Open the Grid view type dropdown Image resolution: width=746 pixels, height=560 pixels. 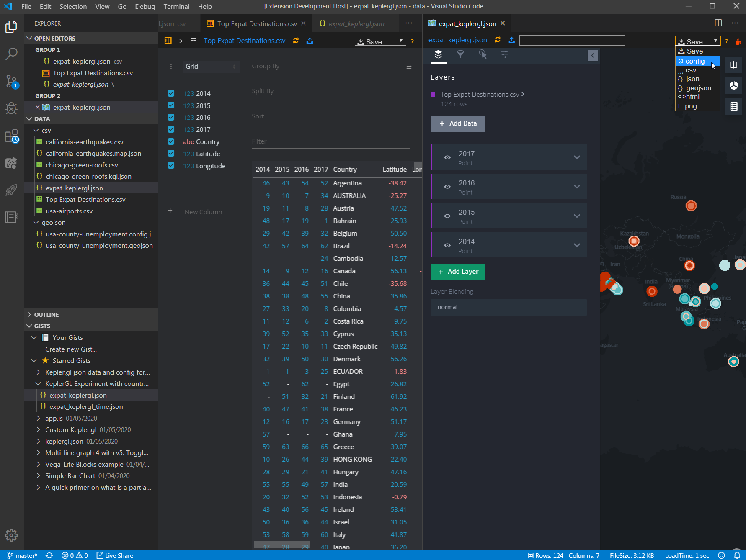[x=211, y=66]
